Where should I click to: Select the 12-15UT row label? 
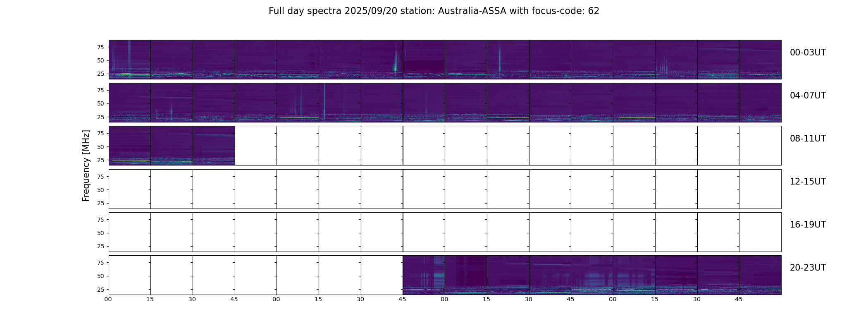807,182
